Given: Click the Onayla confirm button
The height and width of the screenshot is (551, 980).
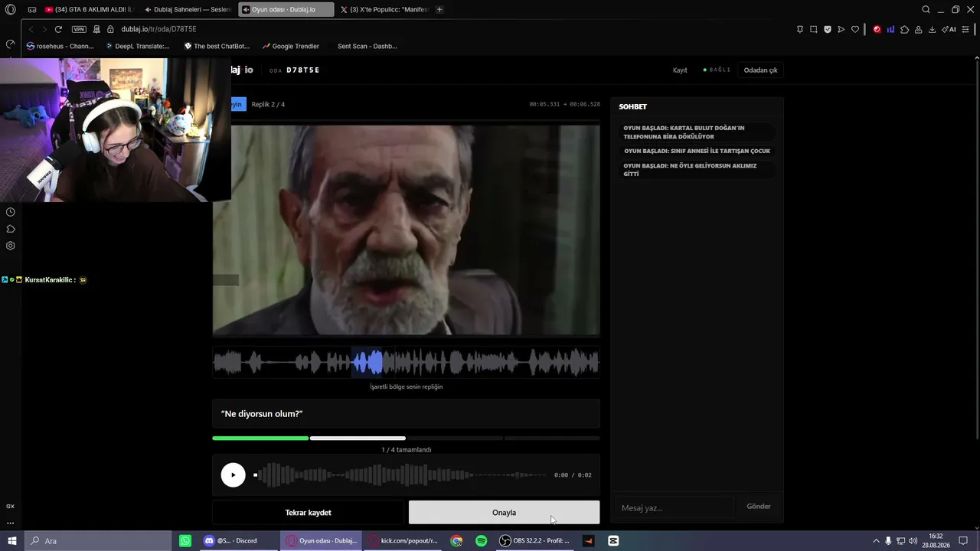Looking at the screenshot, I should pos(504,513).
